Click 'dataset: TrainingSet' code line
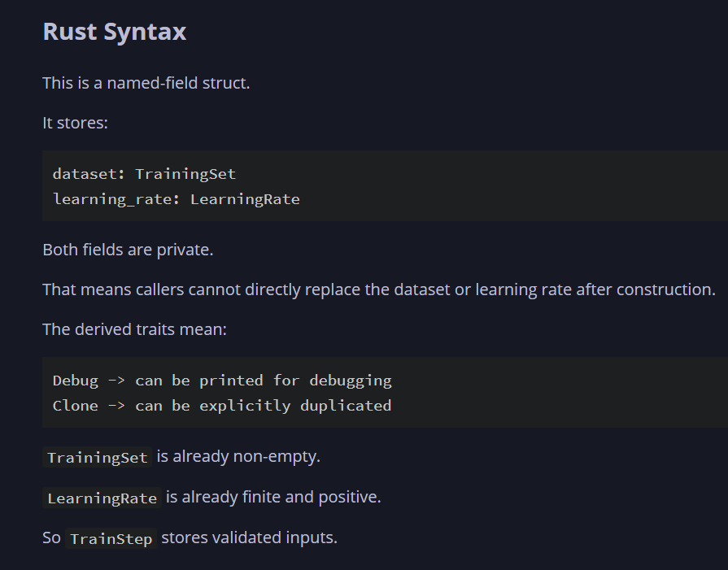The width and height of the screenshot is (728, 570). (x=145, y=174)
